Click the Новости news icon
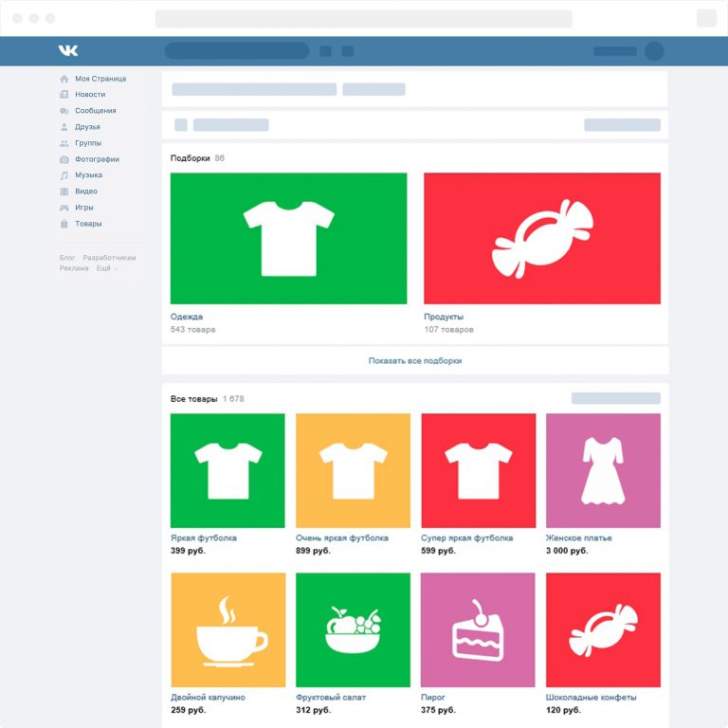 pos(64,95)
